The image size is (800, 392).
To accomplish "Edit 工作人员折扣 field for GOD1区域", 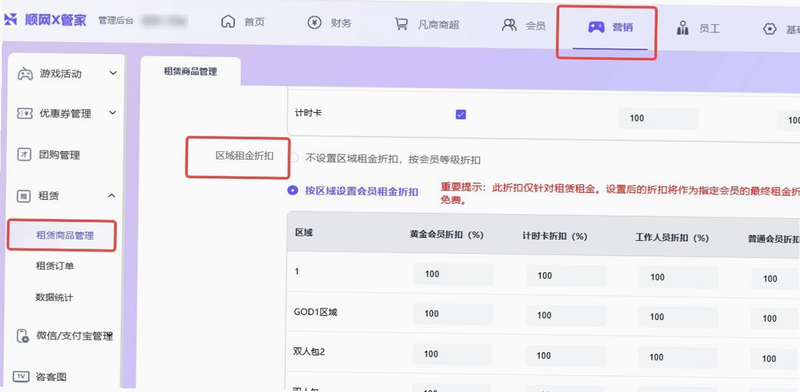I will click(x=679, y=317).
